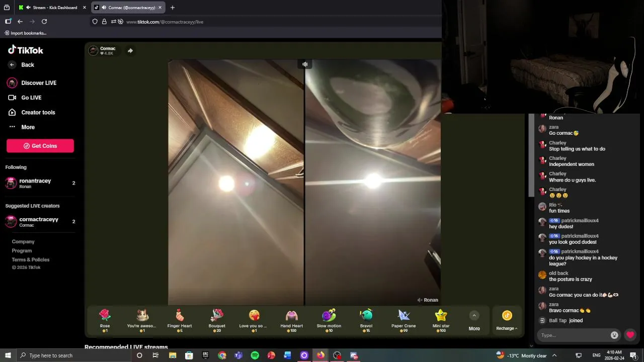Open the Recharge coins dropdown
644x362 pixels.
507,320
